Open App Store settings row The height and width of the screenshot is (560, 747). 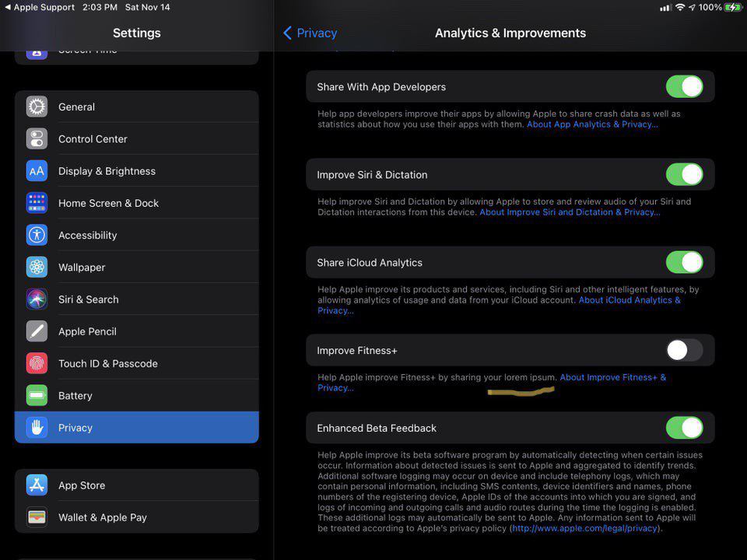click(137, 485)
